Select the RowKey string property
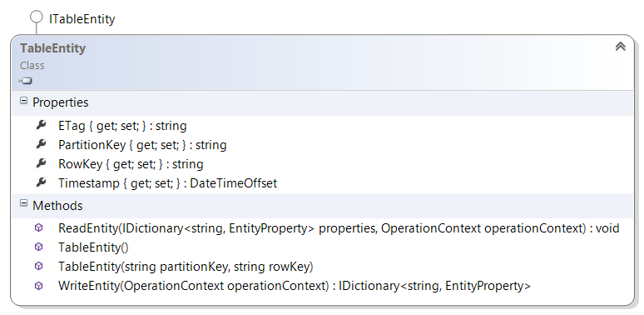Image resolution: width=644 pixels, height=315 pixels. click(x=131, y=164)
